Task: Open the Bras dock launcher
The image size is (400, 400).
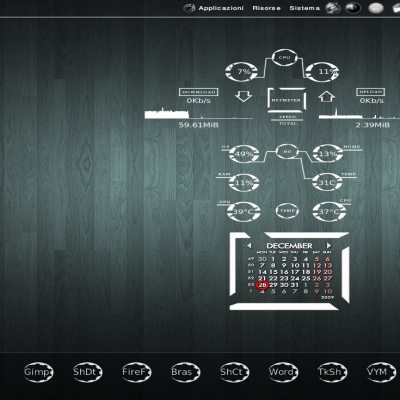Action: coord(185,372)
